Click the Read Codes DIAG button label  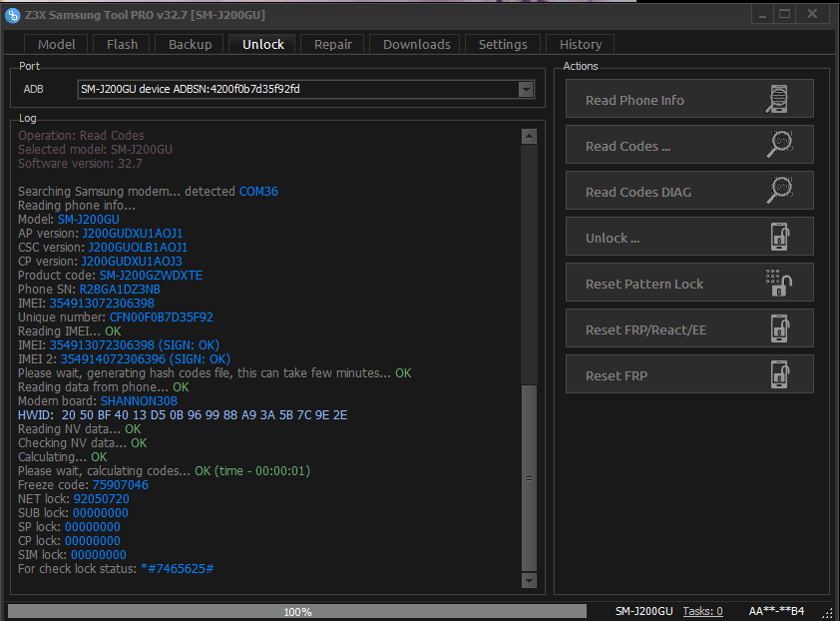coord(638,192)
